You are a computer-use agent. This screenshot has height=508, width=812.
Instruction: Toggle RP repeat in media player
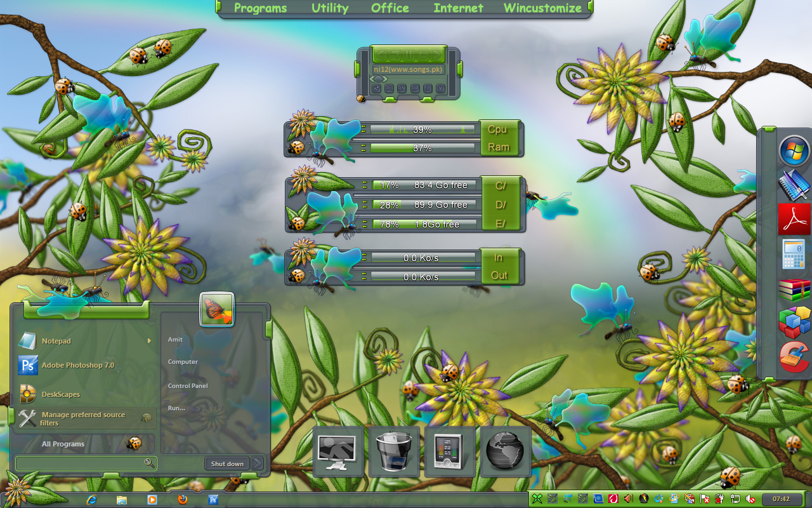point(415,89)
